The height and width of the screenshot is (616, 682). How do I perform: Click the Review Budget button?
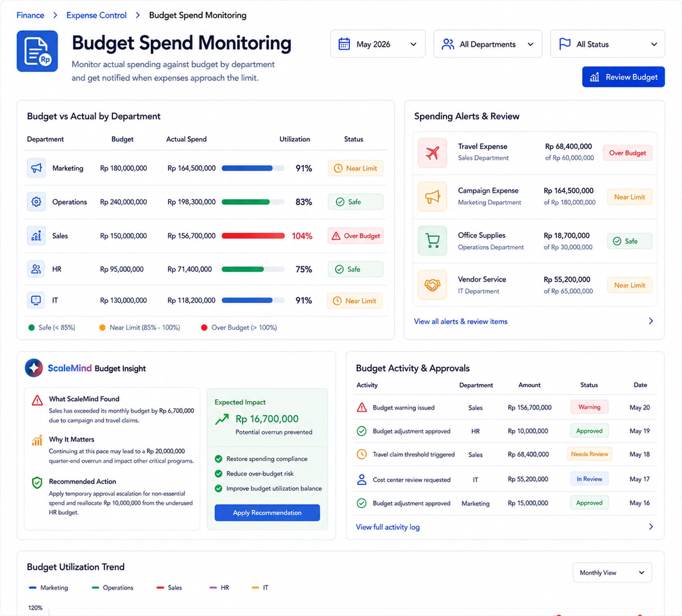tap(623, 77)
